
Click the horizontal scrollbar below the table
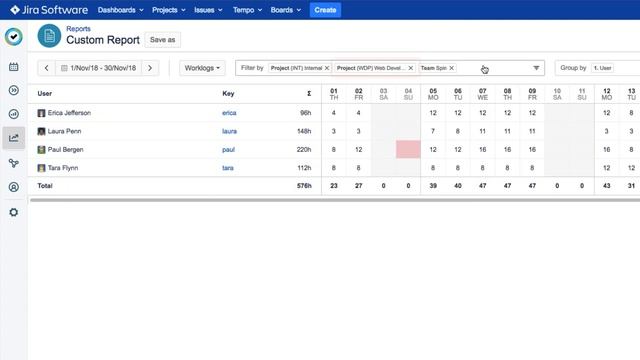click(x=335, y=200)
